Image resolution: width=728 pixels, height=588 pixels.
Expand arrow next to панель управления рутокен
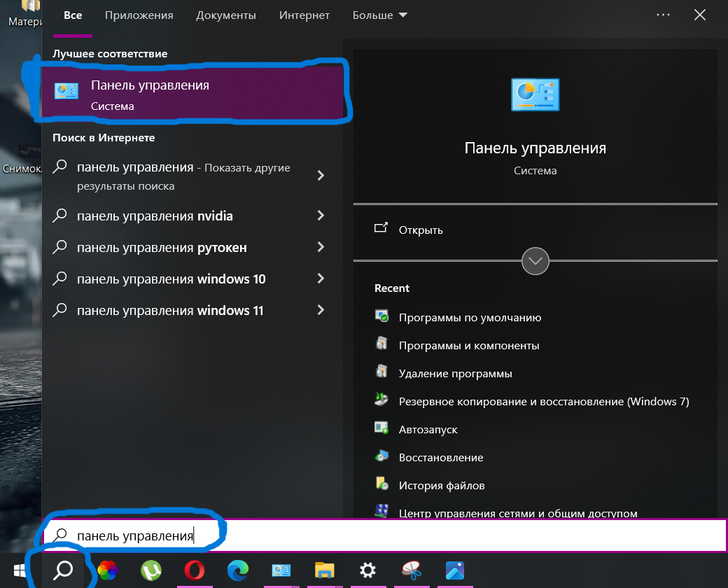tap(321, 246)
